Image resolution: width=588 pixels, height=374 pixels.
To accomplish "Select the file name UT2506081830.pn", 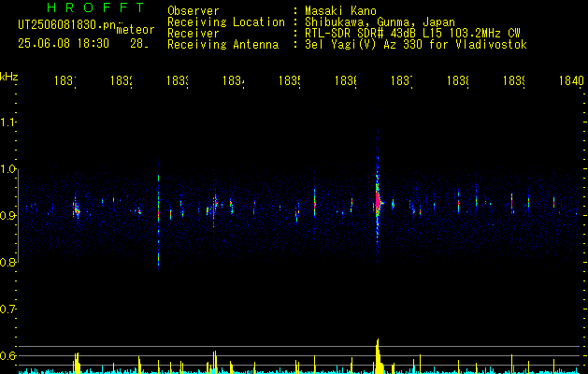I will [67, 25].
